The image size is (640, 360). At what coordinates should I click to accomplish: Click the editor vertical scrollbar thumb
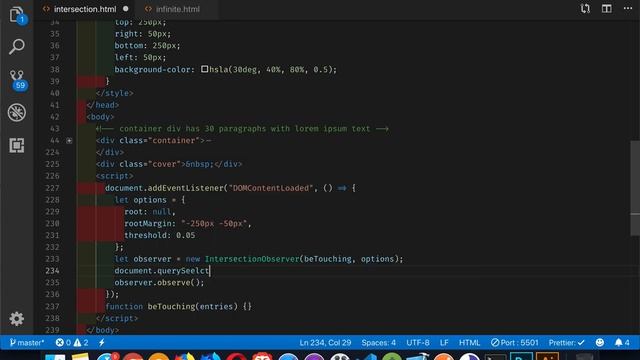click(x=635, y=188)
